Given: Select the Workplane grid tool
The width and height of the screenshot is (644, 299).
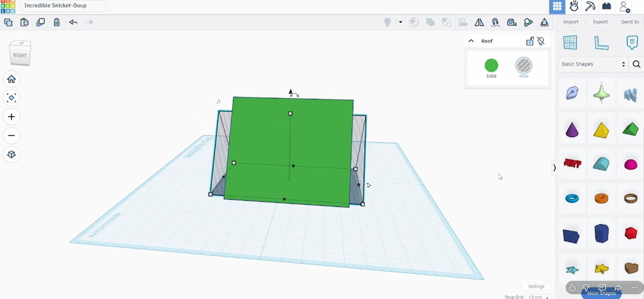Looking at the screenshot, I should click(x=570, y=42).
